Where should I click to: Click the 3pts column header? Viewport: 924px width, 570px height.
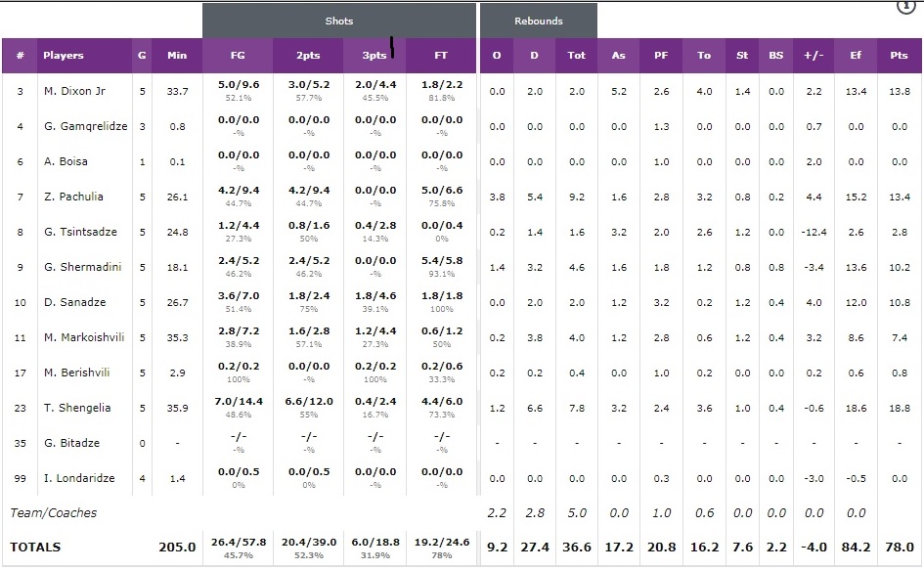(374, 56)
